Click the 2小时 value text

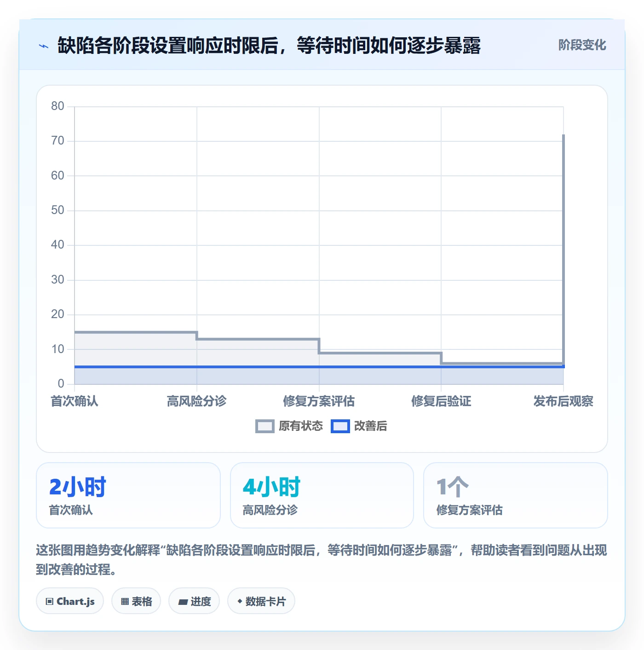(x=77, y=487)
